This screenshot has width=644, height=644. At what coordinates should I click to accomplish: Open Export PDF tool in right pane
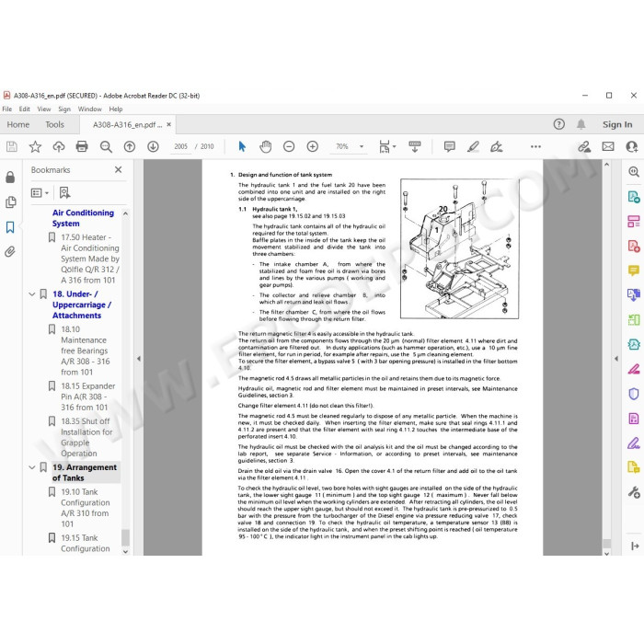tap(634, 197)
